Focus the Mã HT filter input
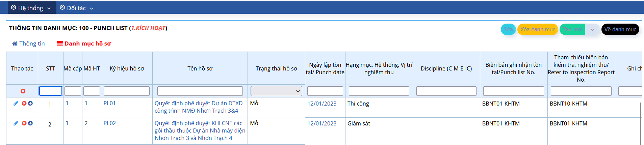Viewport: 644px width, 145px height. coord(92,91)
